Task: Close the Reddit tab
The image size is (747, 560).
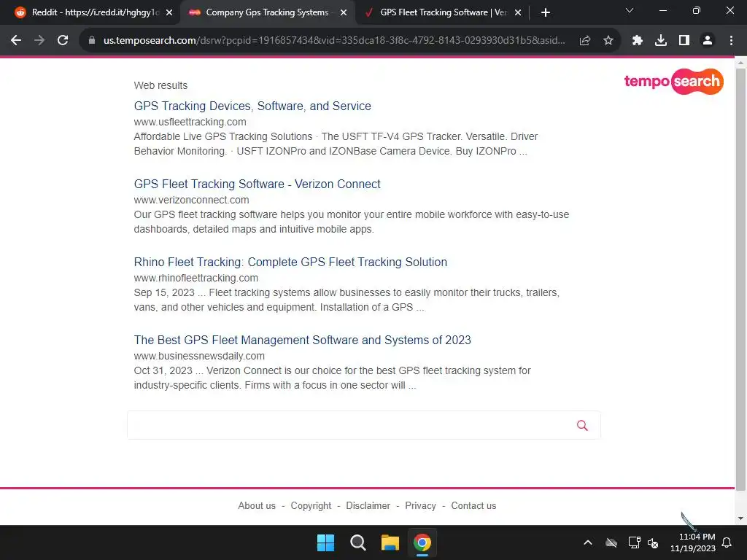Action: point(169,13)
